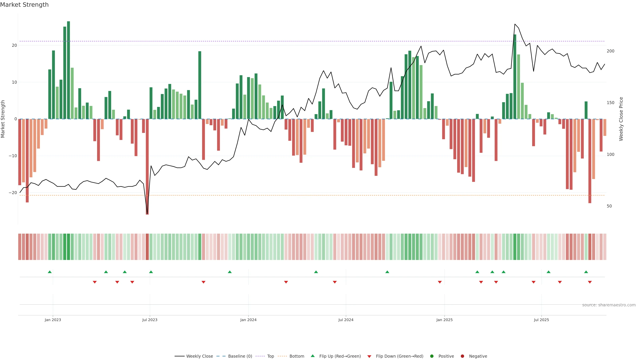Click the tallest green bar in early 2023

coord(68,70)
